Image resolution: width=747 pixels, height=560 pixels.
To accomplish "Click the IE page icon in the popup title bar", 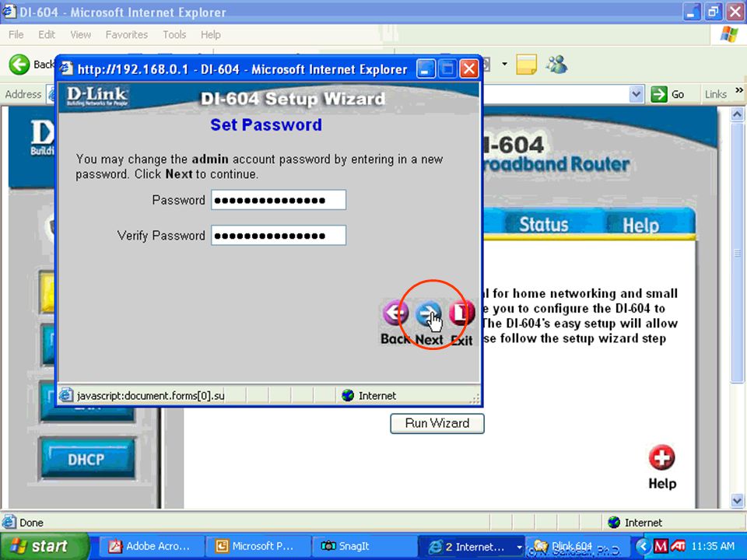I will pyautogui.click(x=66, y=68).
